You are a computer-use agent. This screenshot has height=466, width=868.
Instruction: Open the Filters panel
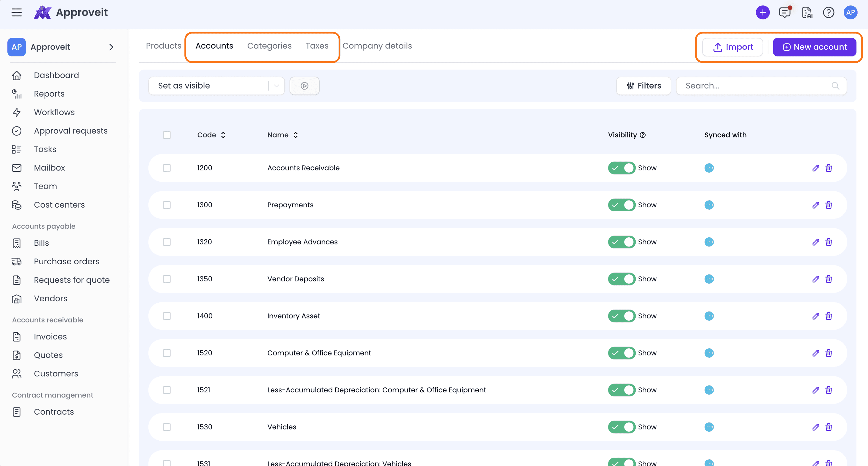(644, 86)
